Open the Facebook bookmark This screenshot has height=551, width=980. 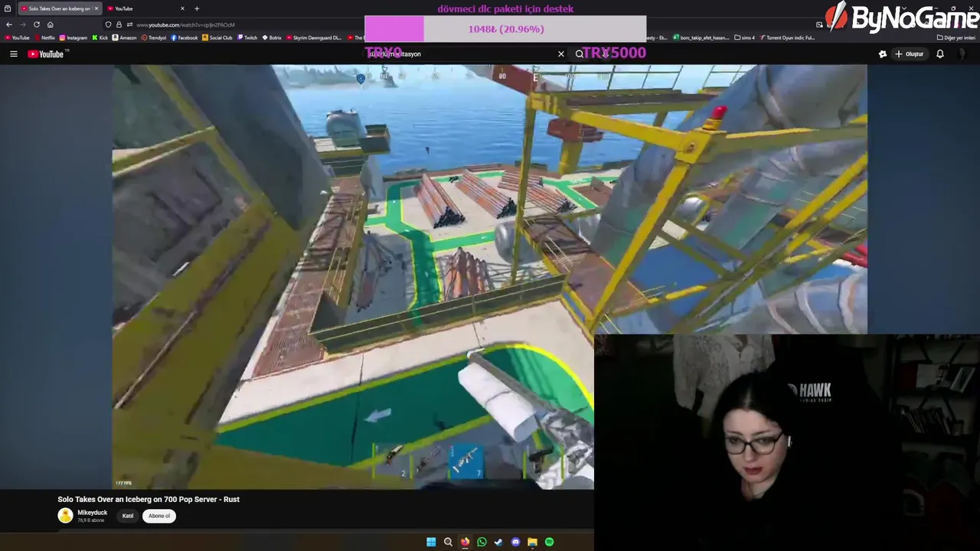point(185,37)
